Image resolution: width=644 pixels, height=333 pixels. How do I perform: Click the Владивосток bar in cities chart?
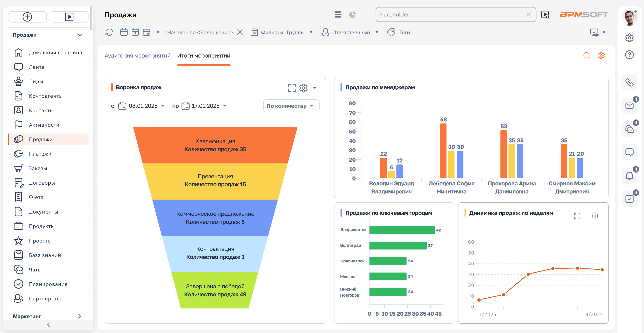(x=402, y=230)
